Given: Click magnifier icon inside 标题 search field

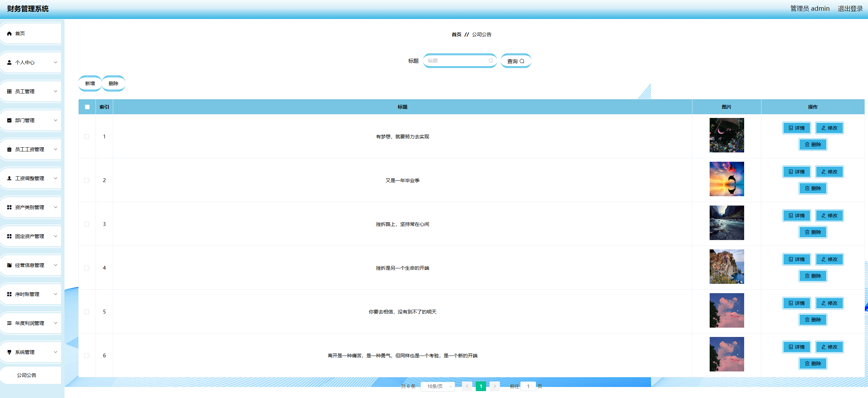Looking at the screenshot, I should pos(491,61).
